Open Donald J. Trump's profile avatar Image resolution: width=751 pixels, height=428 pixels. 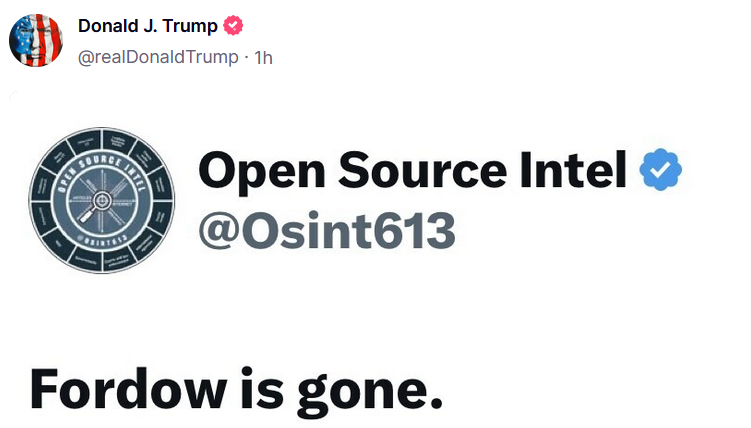coord(36,40)
